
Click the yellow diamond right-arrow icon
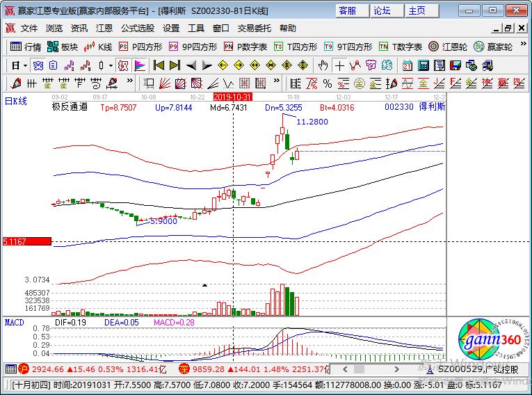pos(239,65)
